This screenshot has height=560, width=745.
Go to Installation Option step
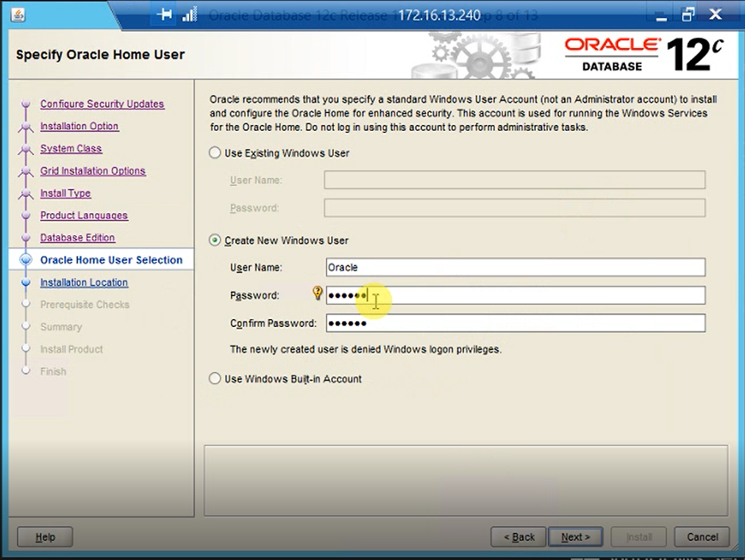79,126
